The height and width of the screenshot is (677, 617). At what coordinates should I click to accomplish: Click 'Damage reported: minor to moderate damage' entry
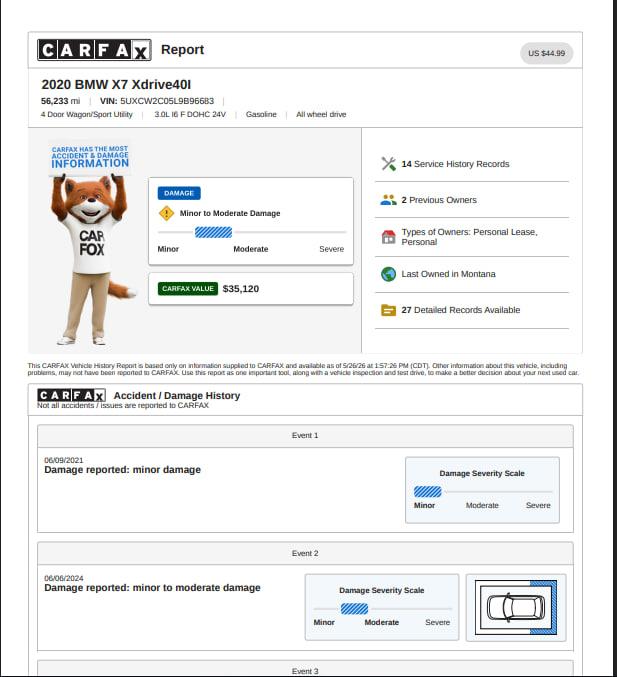pyautogui.click(x=152, y=588)
